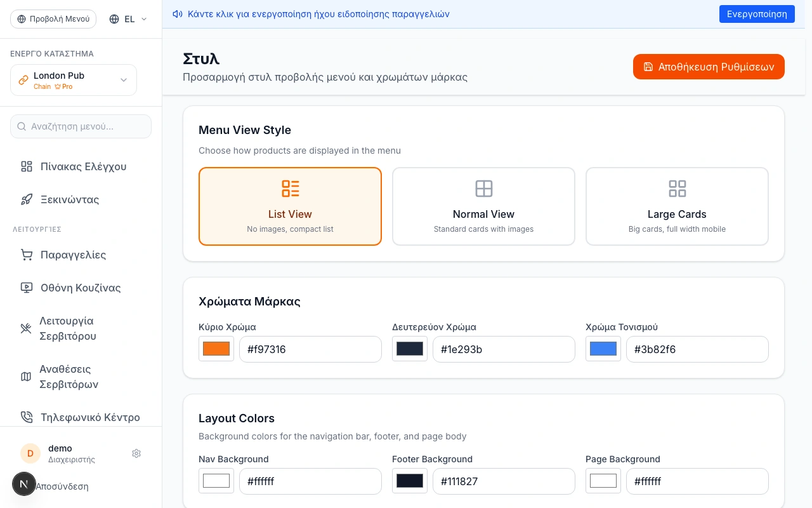Click the monitor icon for Οθόνη Κουζίνας
Image resolution: width=812 pixels, height=508 pixels.
(x=27, y=288)
